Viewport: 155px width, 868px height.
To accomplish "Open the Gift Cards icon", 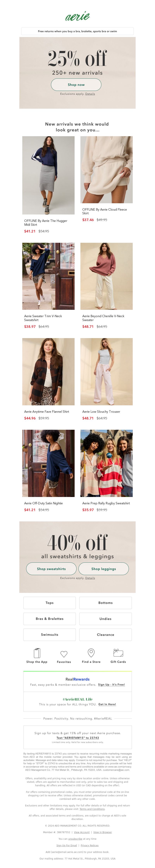I will pos(118,653).
